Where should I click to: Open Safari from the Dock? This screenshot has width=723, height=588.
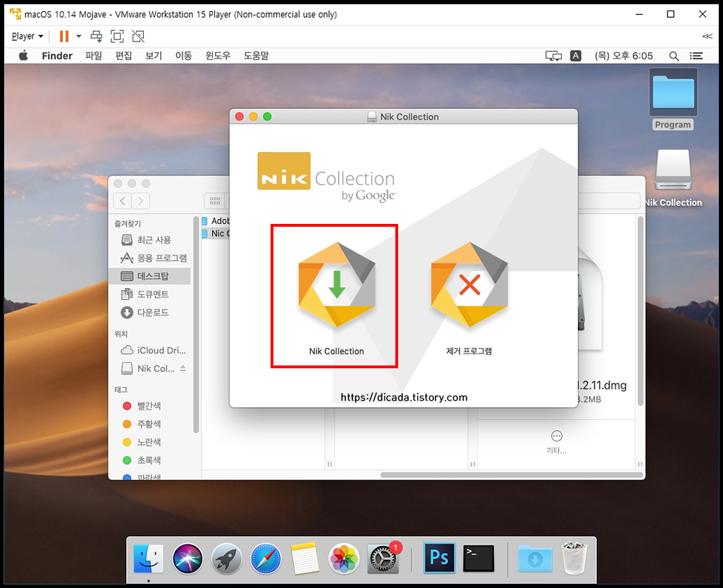click(x=266, y=559)
